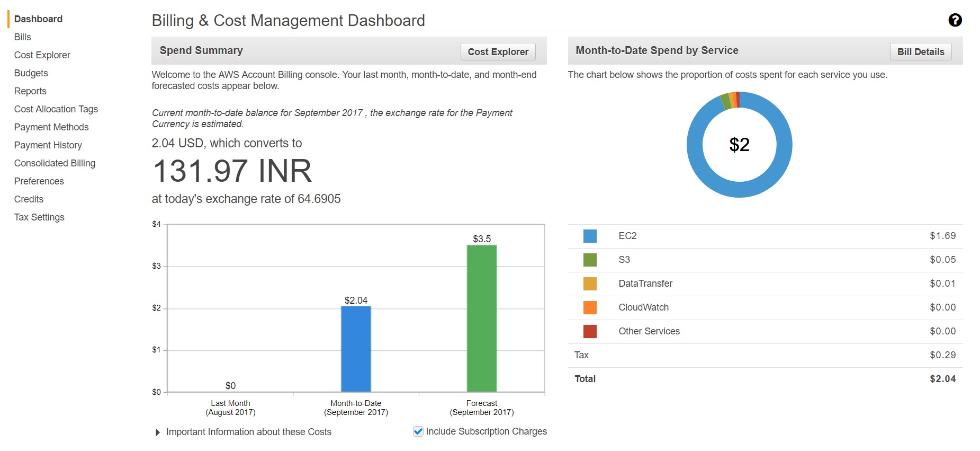Click the blue EC2 color swatch
The height and width of the screenshot is (451, 980).
[590, 236]
